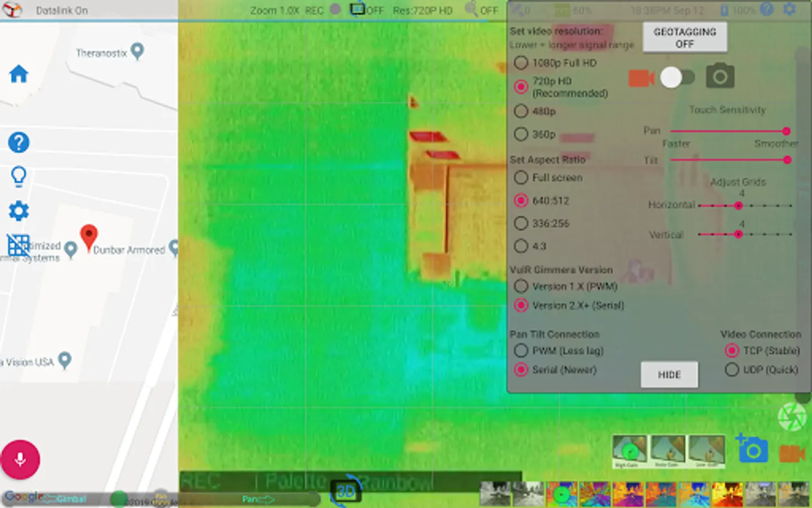The width and height of the screenshot is (812, 508).
Task: Adjust the Vertical grids slider
Action: click(x=745, y=234)
